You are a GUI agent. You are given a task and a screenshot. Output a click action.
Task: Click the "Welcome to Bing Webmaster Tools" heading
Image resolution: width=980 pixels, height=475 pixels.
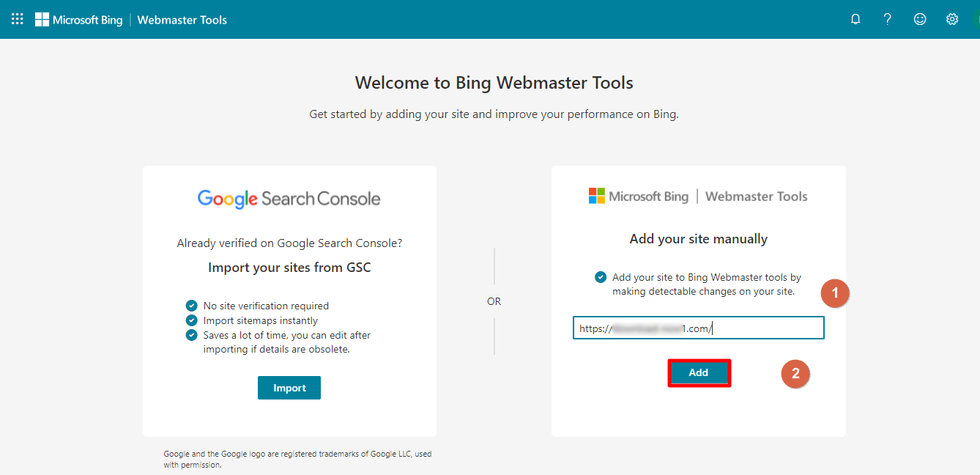coord(494,83)
